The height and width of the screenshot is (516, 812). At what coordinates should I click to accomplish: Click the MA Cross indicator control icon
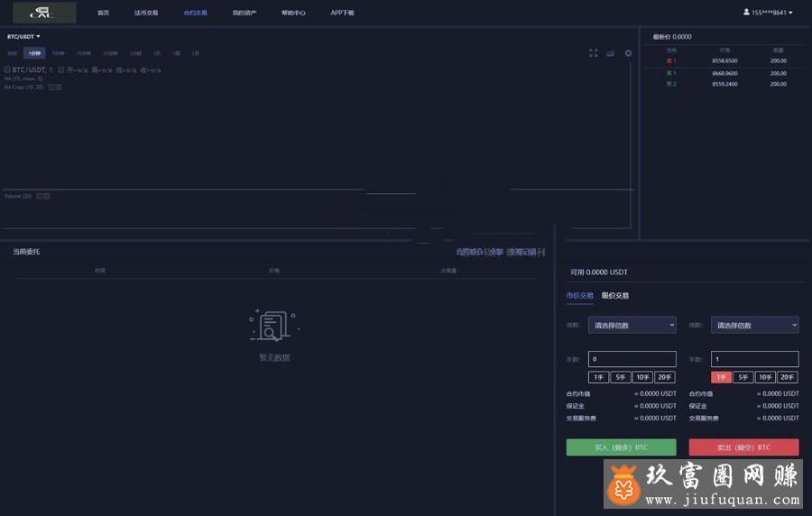[51, 87]
